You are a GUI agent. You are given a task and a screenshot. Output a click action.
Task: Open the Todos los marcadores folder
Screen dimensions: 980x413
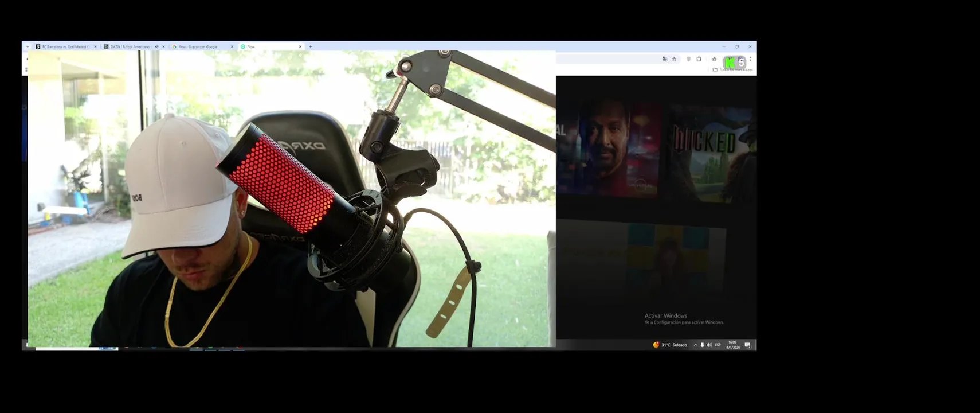click(x=733, y=69)
